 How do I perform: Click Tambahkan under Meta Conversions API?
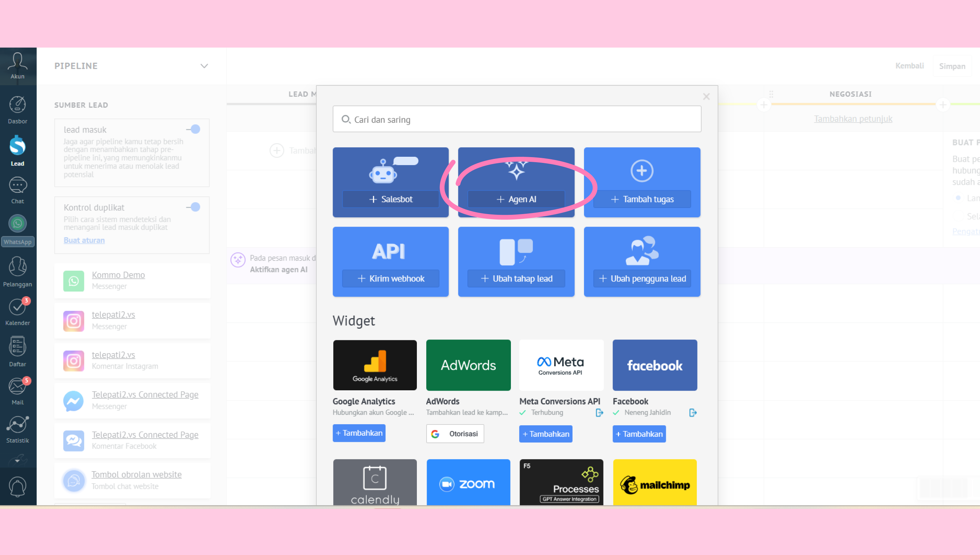545,434
